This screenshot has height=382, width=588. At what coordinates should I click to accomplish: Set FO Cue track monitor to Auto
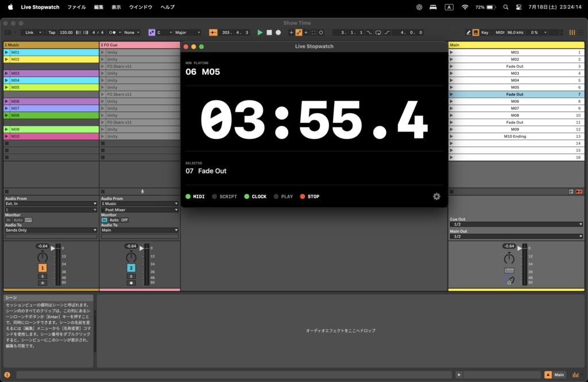tap(114, 220)
